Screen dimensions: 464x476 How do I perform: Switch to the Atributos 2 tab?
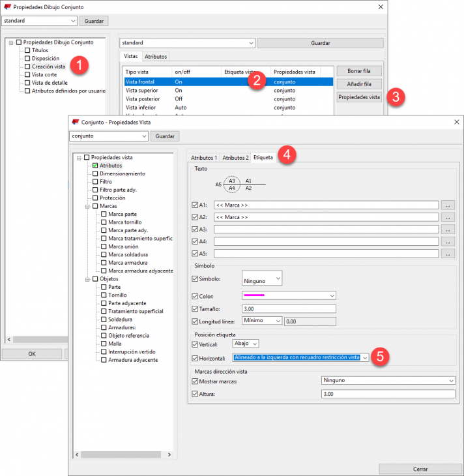tap(235, 158)
